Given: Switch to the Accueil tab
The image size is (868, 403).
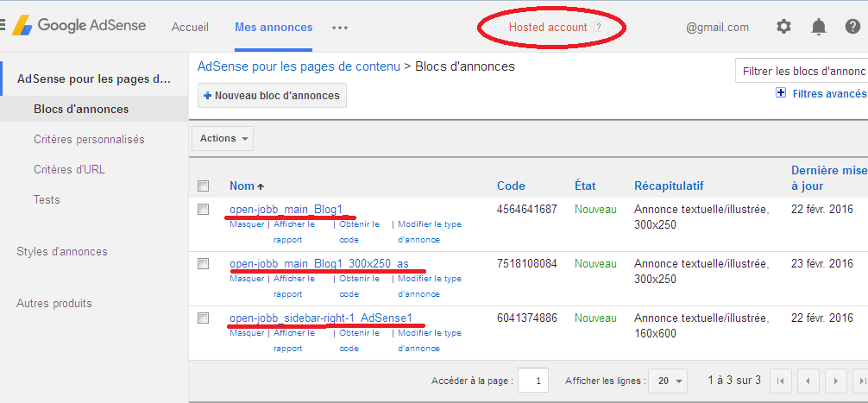Looking at the screenshot, I should coord(190,27).
